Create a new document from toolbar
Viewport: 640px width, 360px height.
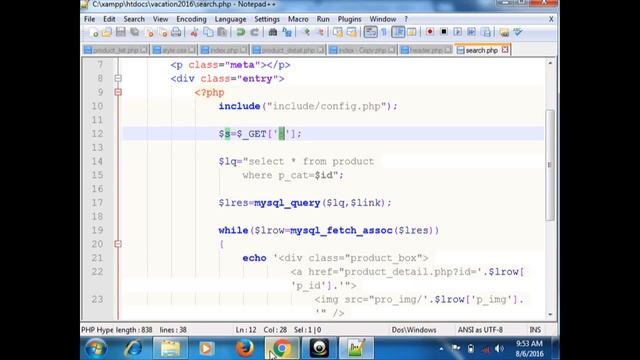(93, 32)
